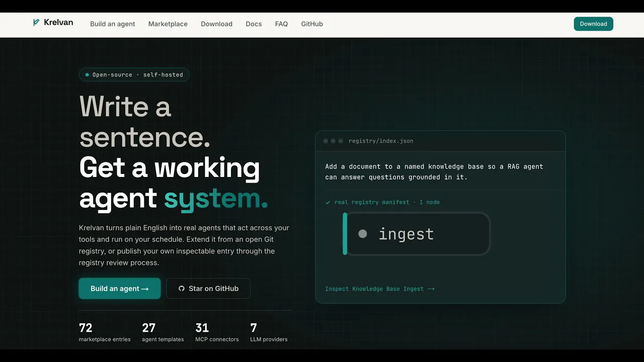Click the "Add a document to a named knowledge base" prompt
The image size is (644, 362).
[x=434, y=171]
